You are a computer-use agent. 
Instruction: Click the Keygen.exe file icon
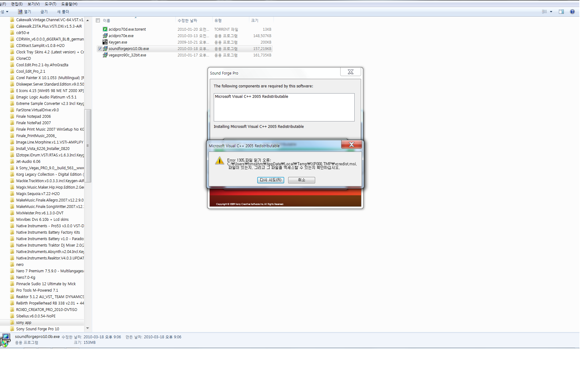tap(105, 42)
